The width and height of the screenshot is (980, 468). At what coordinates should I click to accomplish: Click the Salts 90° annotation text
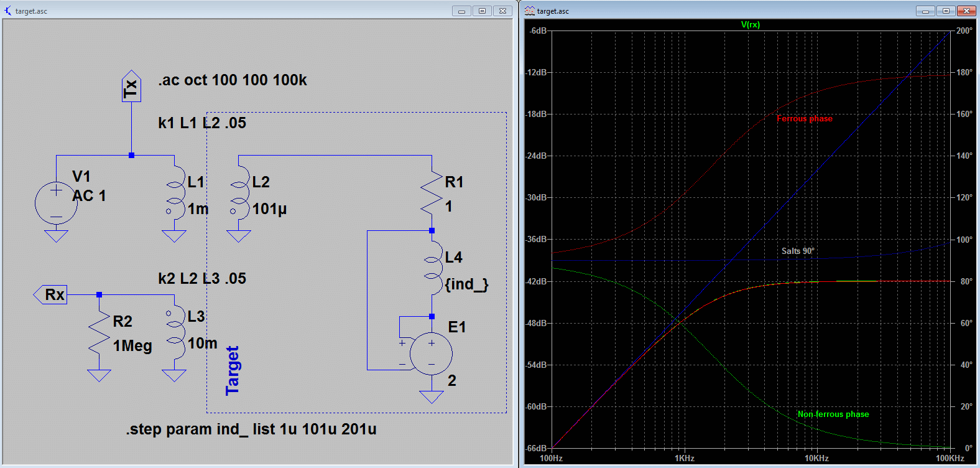(797, 251)
